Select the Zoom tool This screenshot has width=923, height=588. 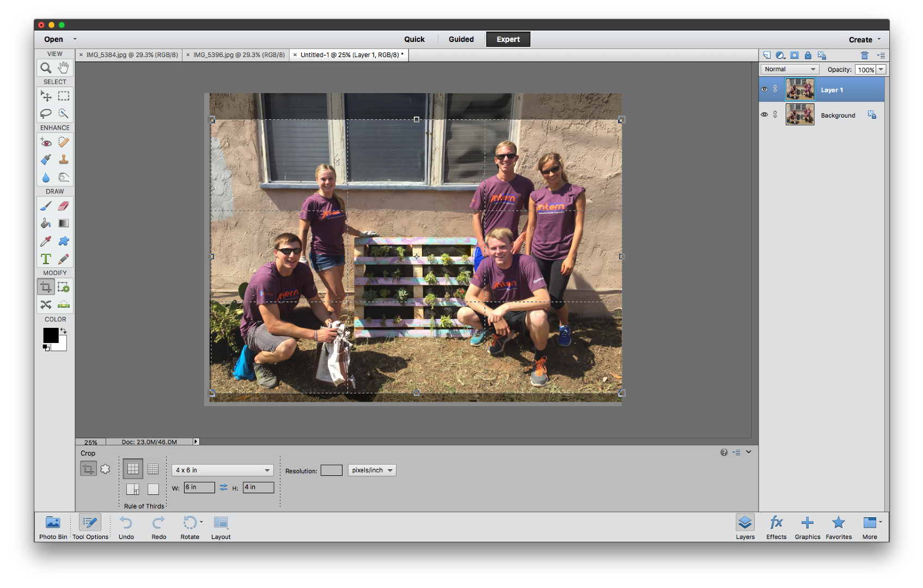click(46, 68)
